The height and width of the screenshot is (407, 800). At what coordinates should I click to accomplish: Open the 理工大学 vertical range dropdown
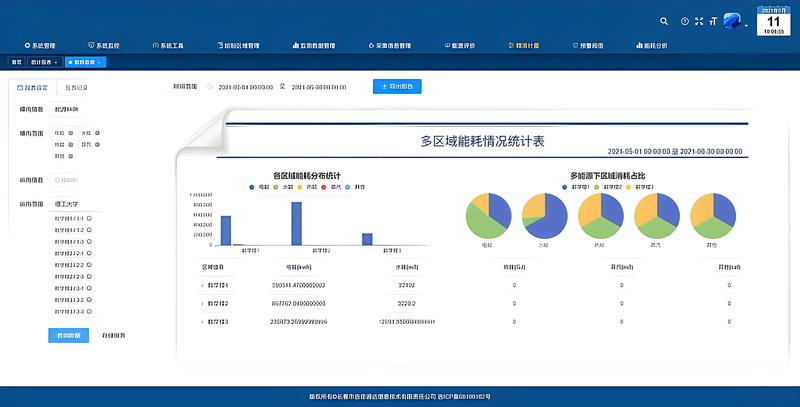click(75, 204)
